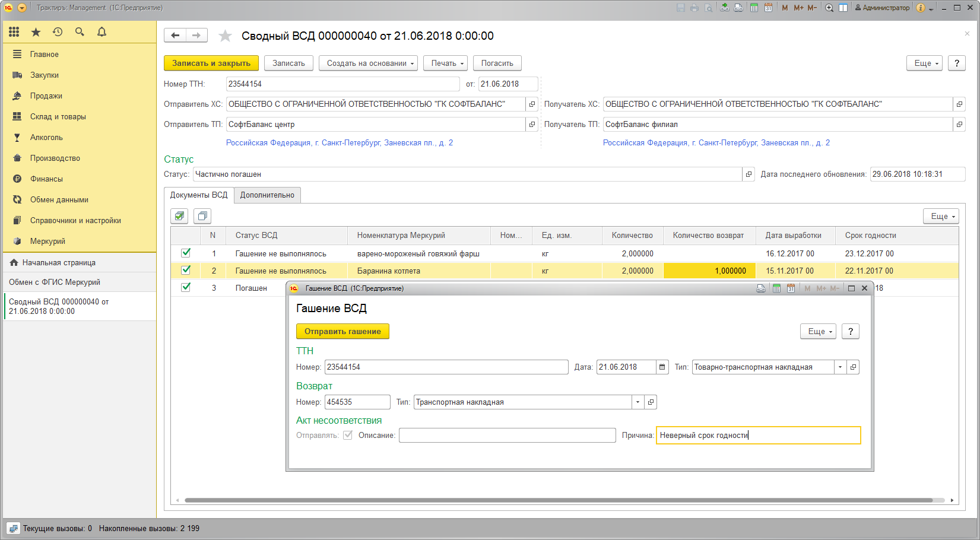Open return type record icon in dialog
The width and height of the screenshot is (980, 540).
click(x=651, y=402)
